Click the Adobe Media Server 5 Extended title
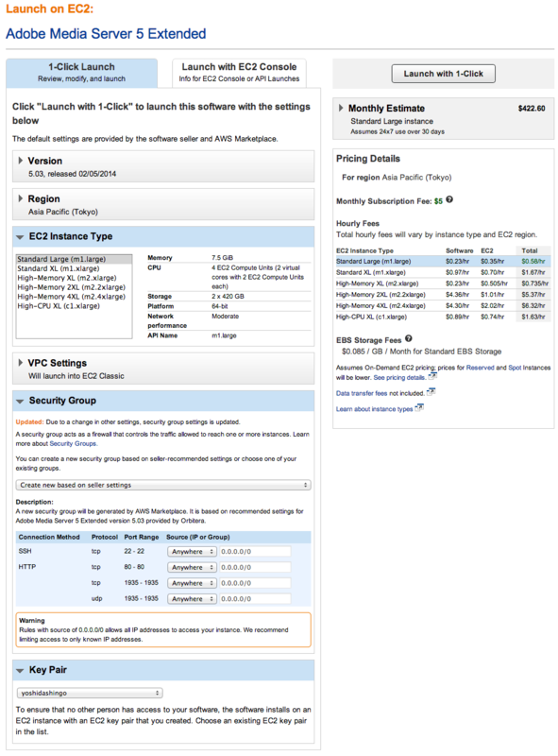Image resolution: width=558 pixels, height=756 pixels. click(106, 34)
